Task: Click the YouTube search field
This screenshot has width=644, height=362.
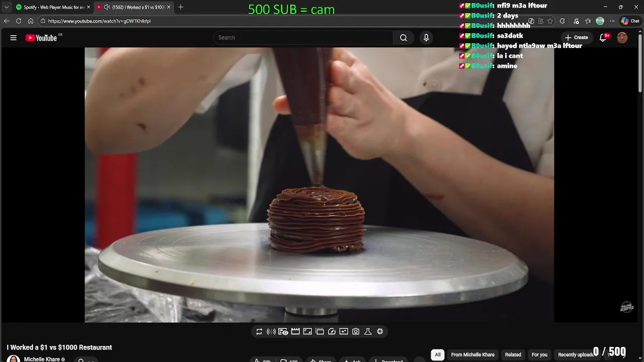Action: click(x=303, y=38)
